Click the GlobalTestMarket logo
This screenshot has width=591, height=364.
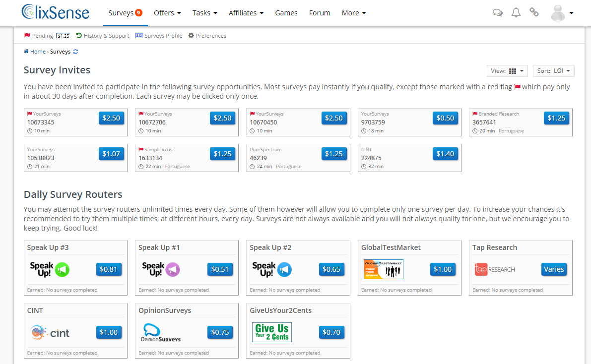pyautogui.click(x=383, y=269)
